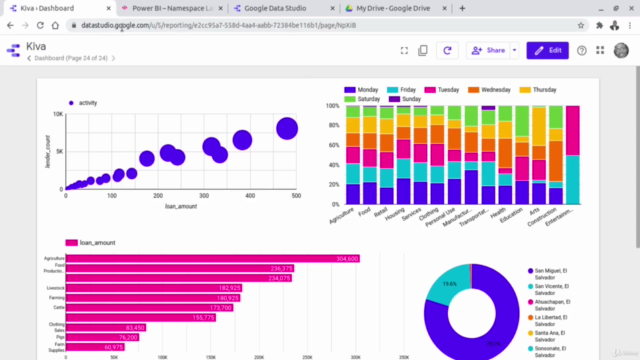Click the 19.6% donut slice
The width and height of the screenshot is (640, 360).
(449, 284)
